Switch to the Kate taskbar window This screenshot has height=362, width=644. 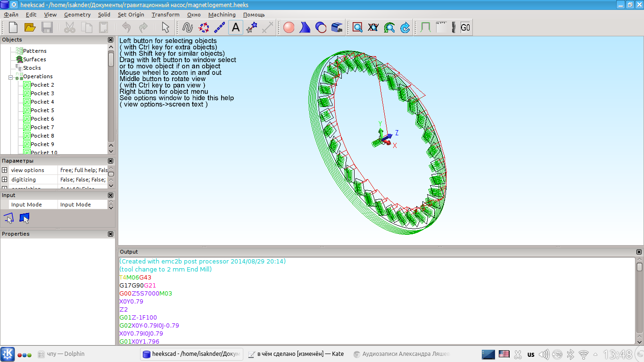(297, 354)
